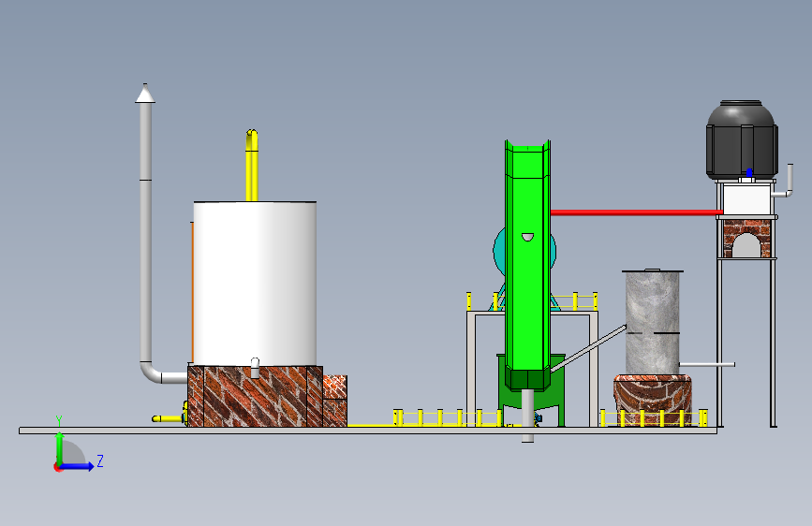Select the teal round tank behind green column
Image resolution: width=812 pixels, height=526 pixels.
tap(498, 251)
